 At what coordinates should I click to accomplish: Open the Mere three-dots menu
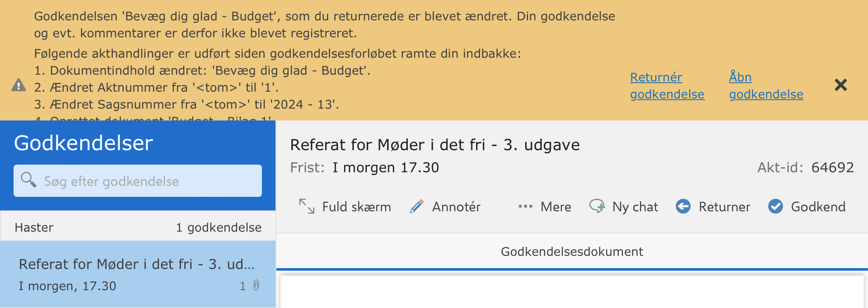(525, 207)
